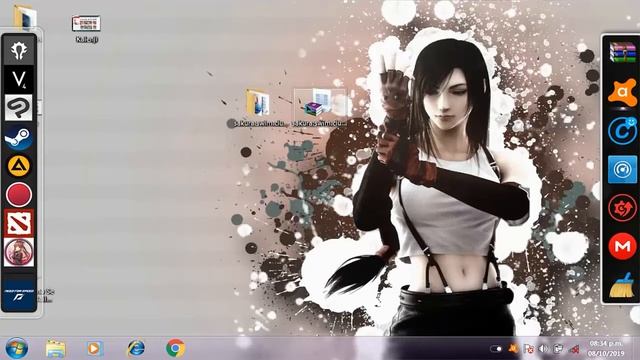Launch AIMP yellow triangle player icon
This screenshot has height=360, width=640.
(19, 166)
